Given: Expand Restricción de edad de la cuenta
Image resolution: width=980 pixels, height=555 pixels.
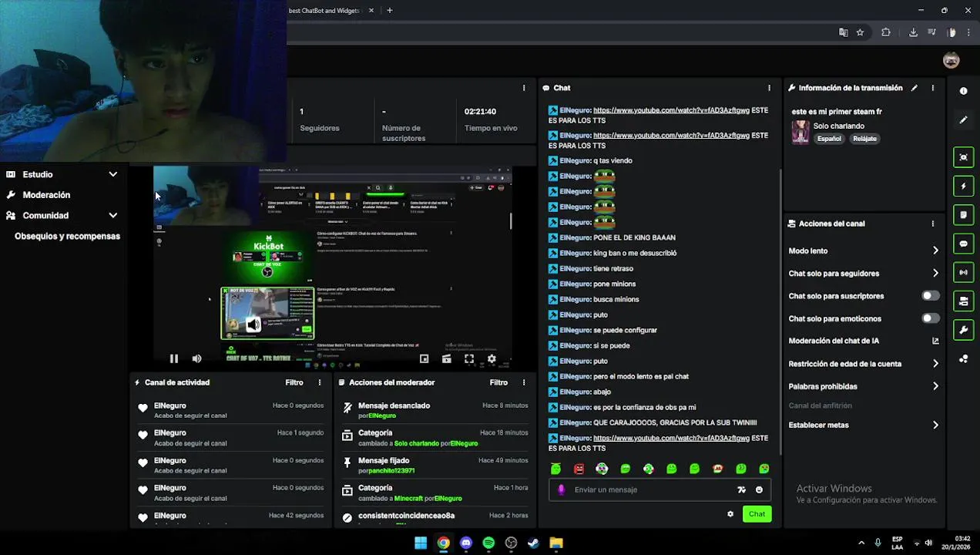Looking at the screenshot, I should 935,364.
